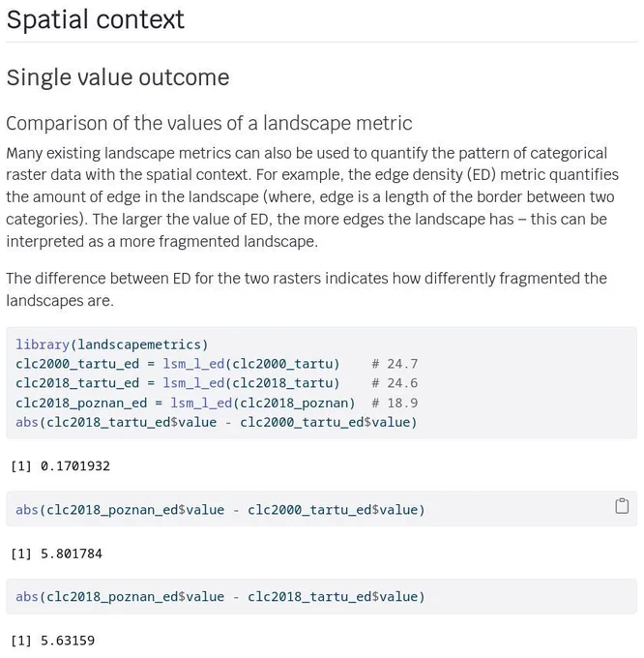Viewport: 644px width, 658px height.
Task: Open abs link above output 5.801784
Action: point(27,510)
